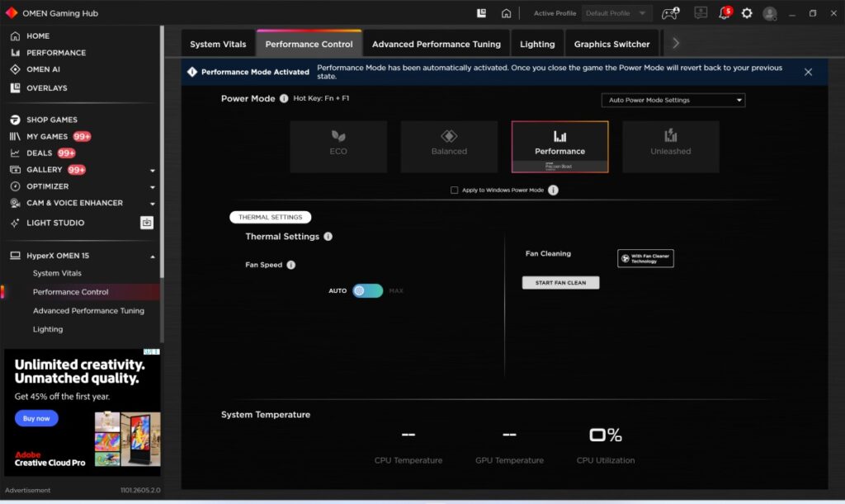Open Active Profile dropdown
The width and height of the screenshot is (845, 504).
click(x=616, y=13)
